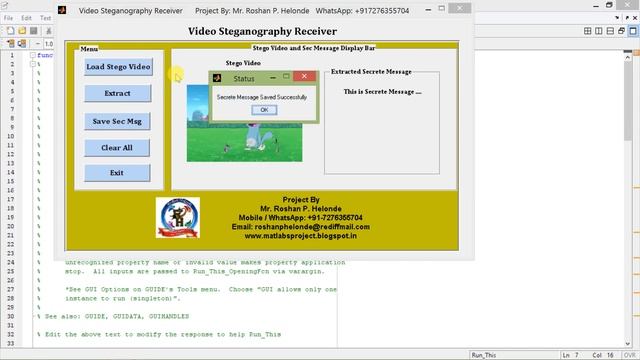
Task: Float editor documents icon
Action: tap(621, 31)
